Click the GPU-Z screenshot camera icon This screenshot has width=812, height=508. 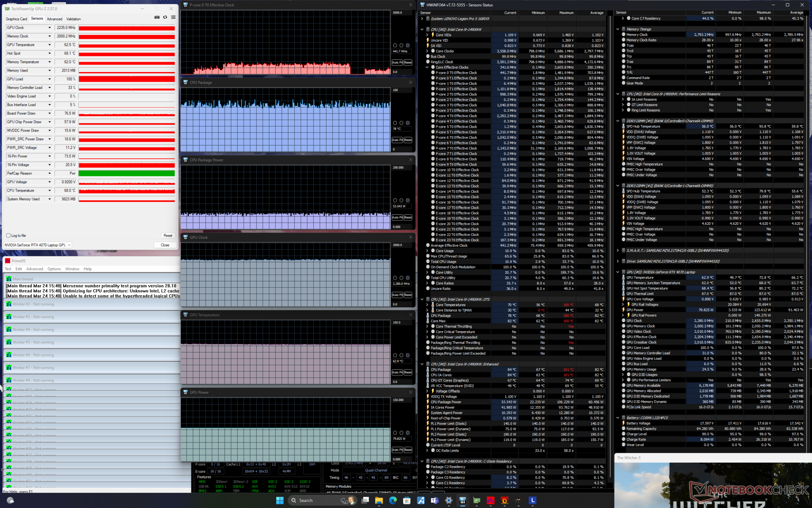157,17
